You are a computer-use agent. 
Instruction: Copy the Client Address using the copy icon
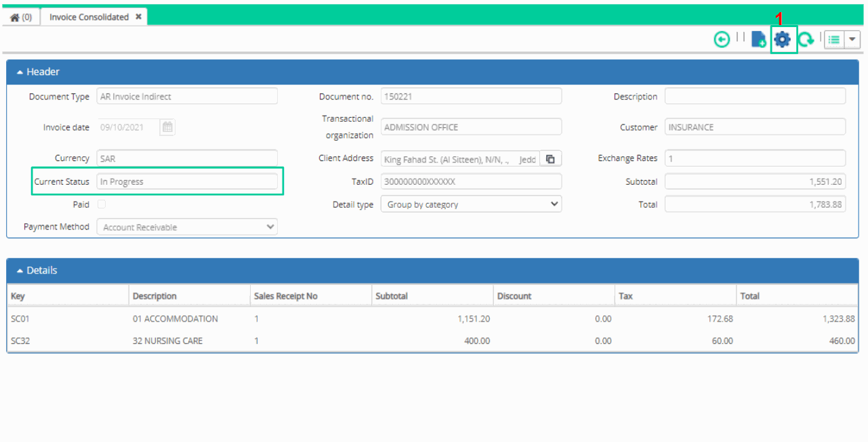click(550, 158)
